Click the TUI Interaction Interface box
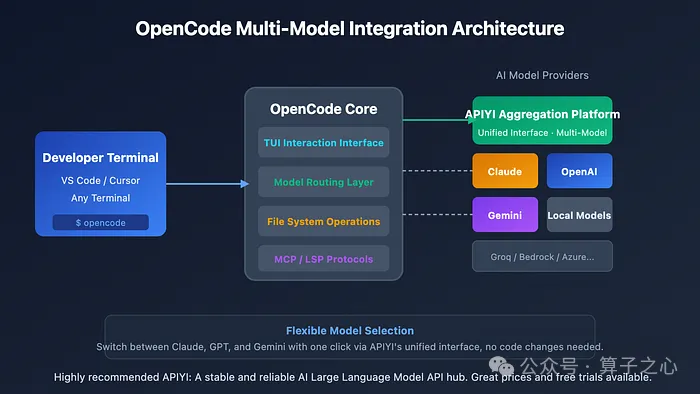The height and width of the screenshot is (394, 700). [x=324, y=142]
